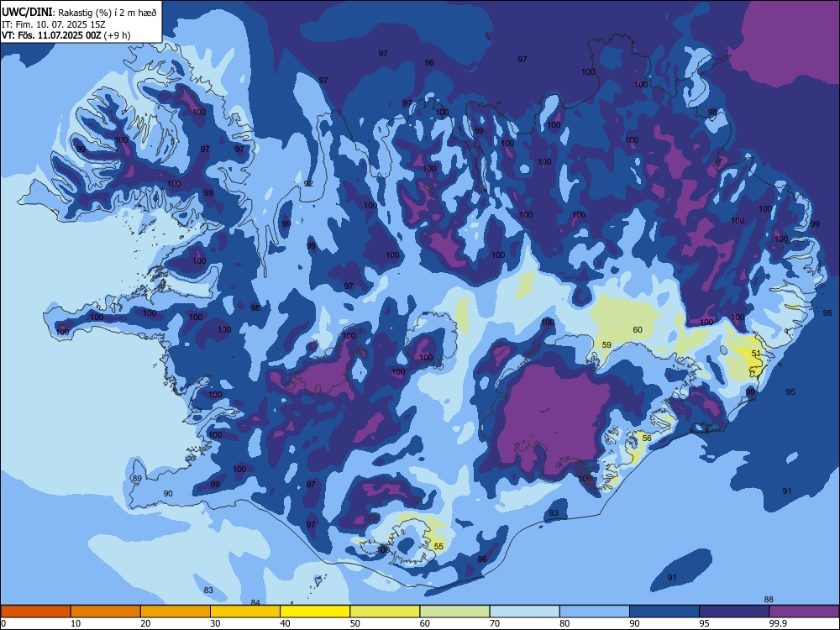Screen dimensions: 840x630
Task: Click the 0–10 dark orange legend swatch
Action: (x=35, y=612)
